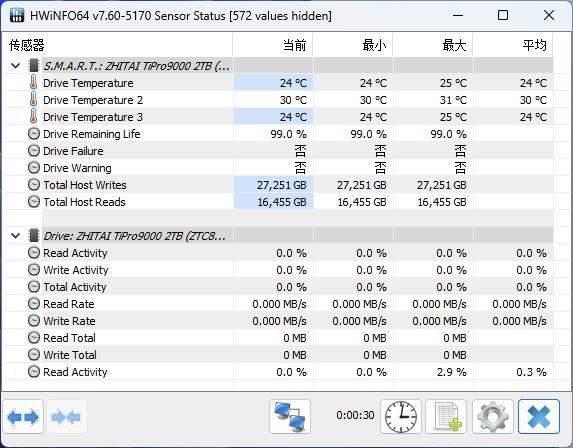Close sensors with the blue X button

pos(539,417)
